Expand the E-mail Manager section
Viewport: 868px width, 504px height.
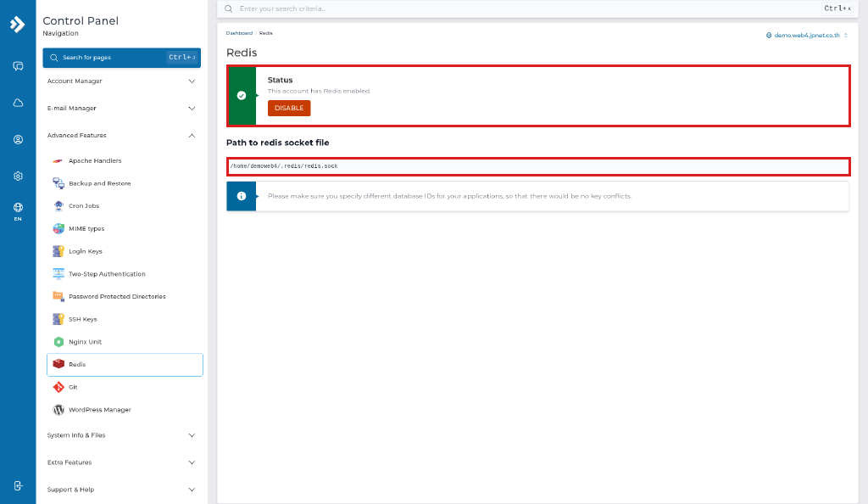click(121, 109)
